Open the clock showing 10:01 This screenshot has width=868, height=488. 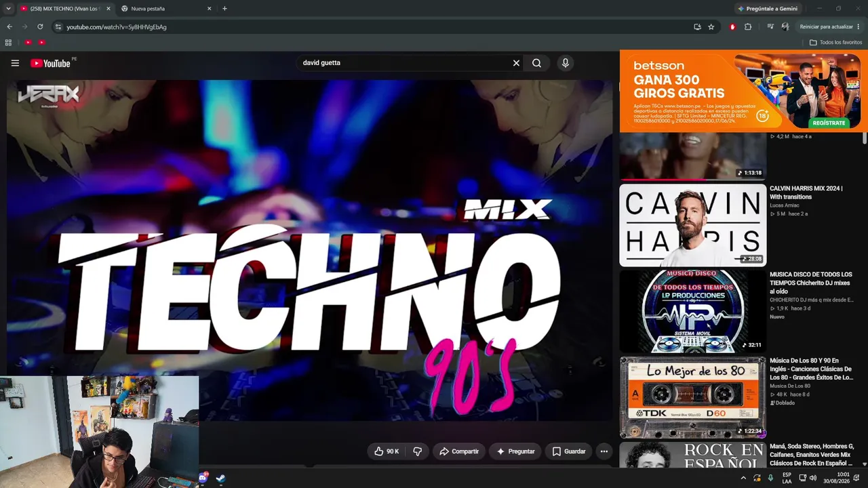point(836,478)
